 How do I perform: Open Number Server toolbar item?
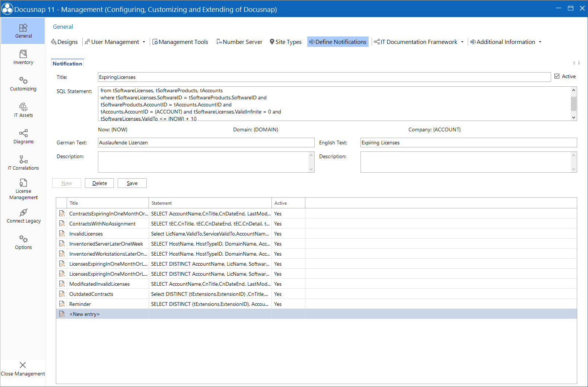pyautogui.click(x=239, y=42)
